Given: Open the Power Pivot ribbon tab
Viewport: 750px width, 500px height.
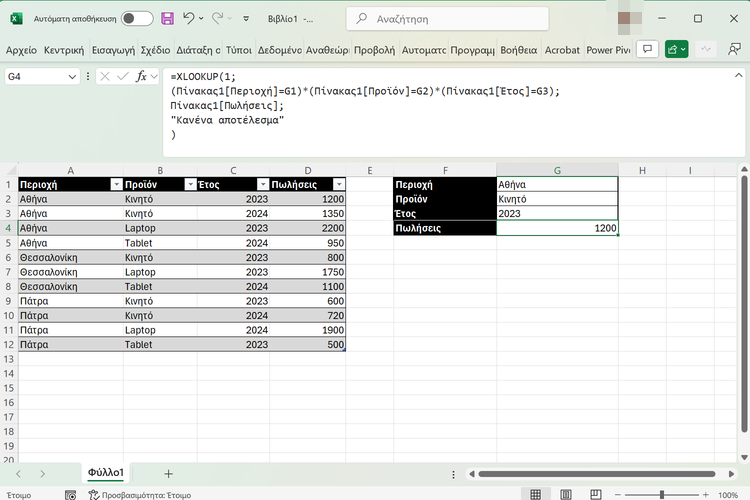Looking at the screenshot, I should click(x=608, y=50).
